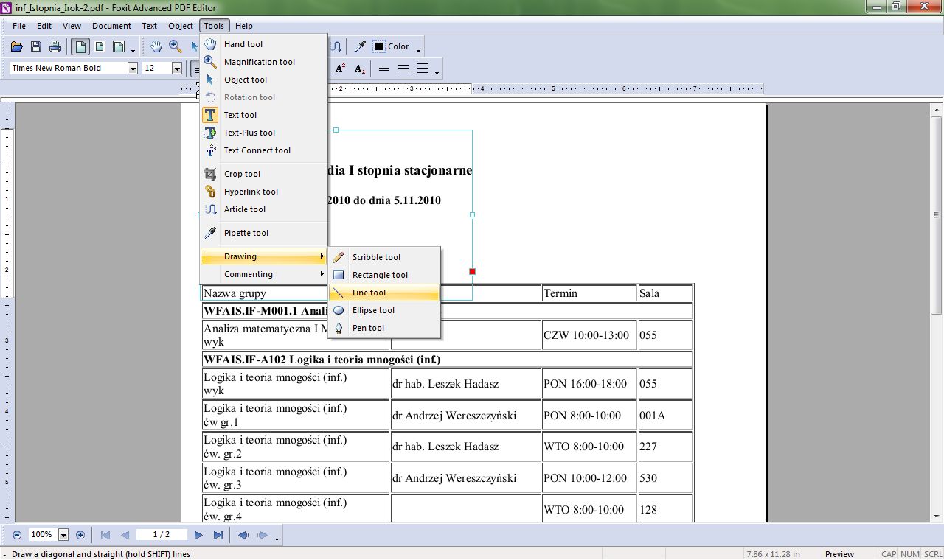Open Color toolbar options arrow
Image resolution: width=944 pixels, height=560 pixels.
point(419,51)
